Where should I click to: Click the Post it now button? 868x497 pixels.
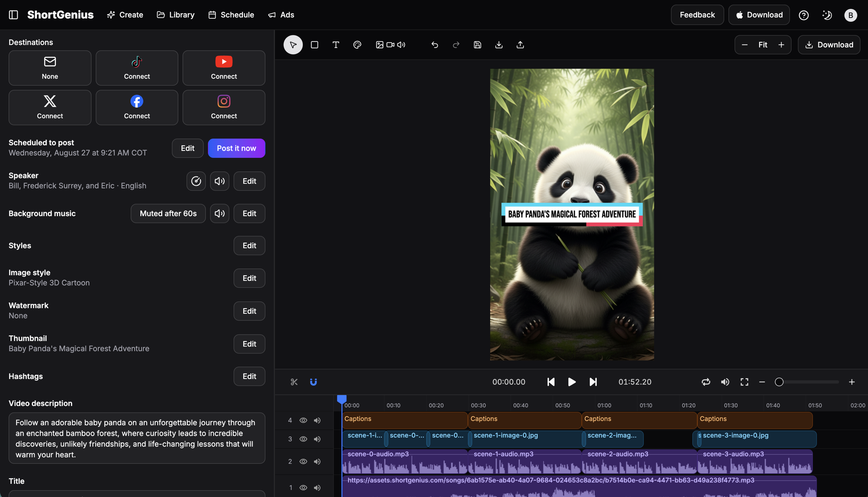pyautogui.click(x=236, y=148)
